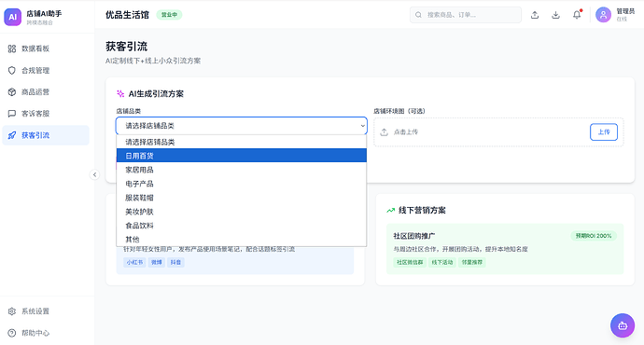
Task: Select 服装鞋帽 from category list
Action: (x=242, y=198)
